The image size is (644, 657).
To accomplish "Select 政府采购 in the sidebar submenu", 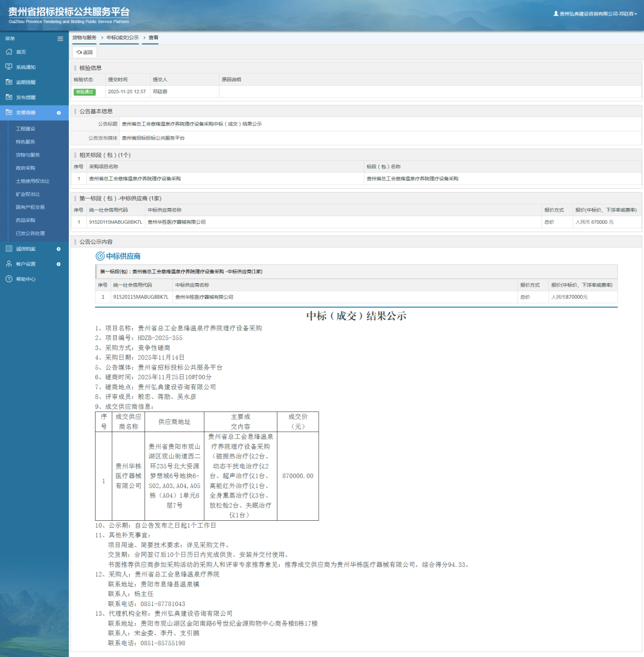I will coord(25,168).
